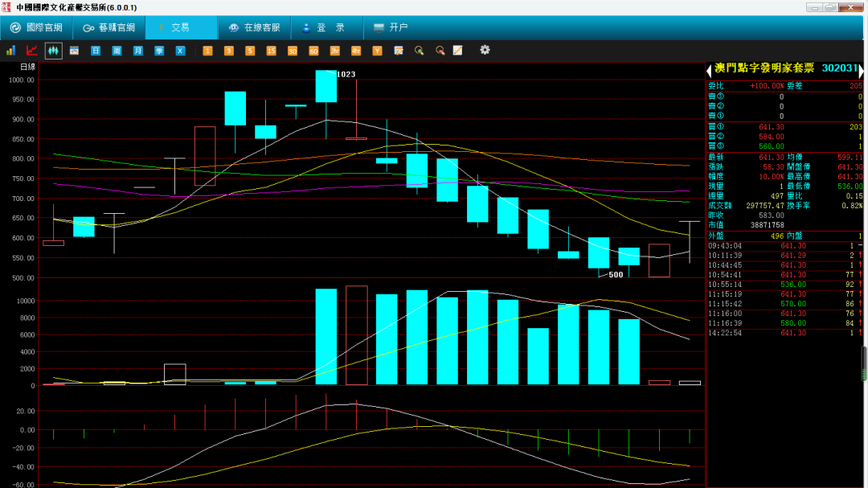Select the 11:15:42 trade row
The width and height of the screenshot is (868, 488).
[784, 304]
